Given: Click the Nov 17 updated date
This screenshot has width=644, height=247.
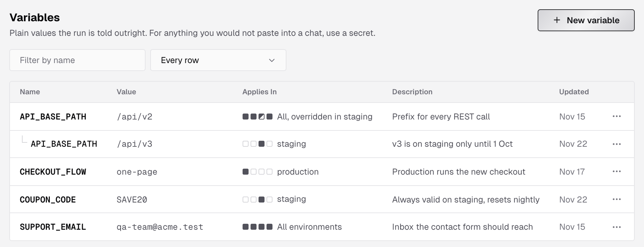Looking at the screenshot, I should 572,172.
